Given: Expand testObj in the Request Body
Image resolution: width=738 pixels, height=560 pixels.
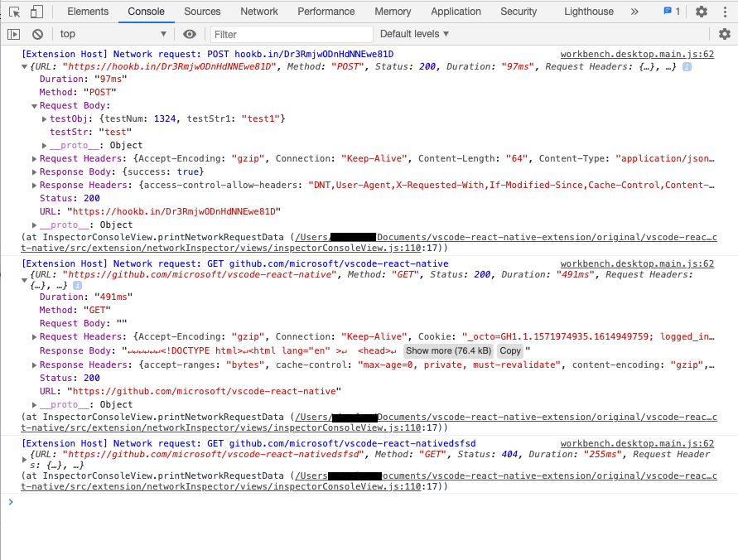Looking at the screenshot, I should [46, 118].
